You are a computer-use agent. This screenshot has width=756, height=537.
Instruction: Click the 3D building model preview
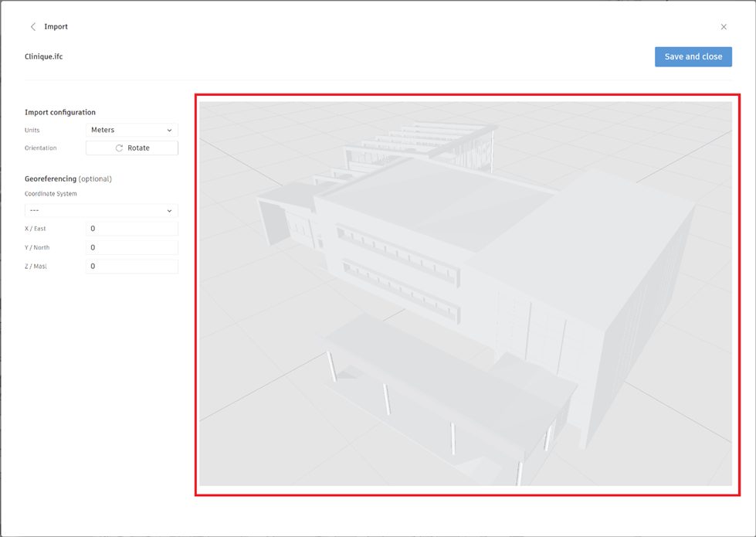pyautogui.click(x=466, y=294)
